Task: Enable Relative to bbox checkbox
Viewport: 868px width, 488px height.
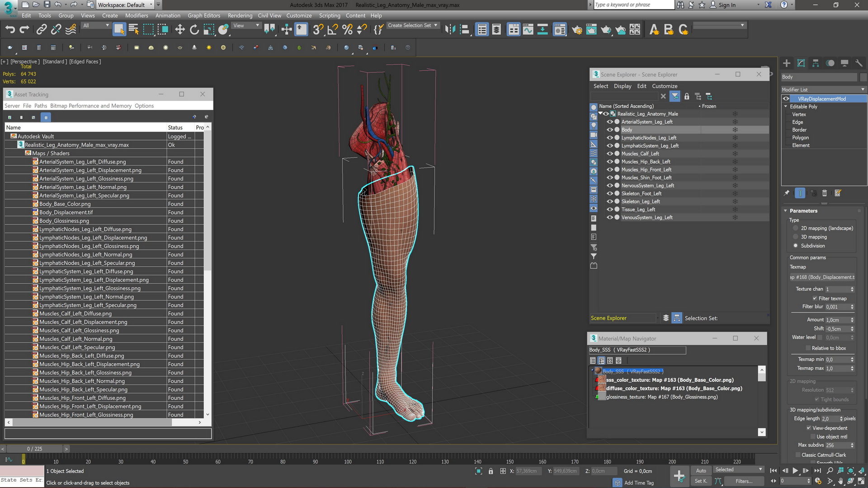Action: coord(808,348)
